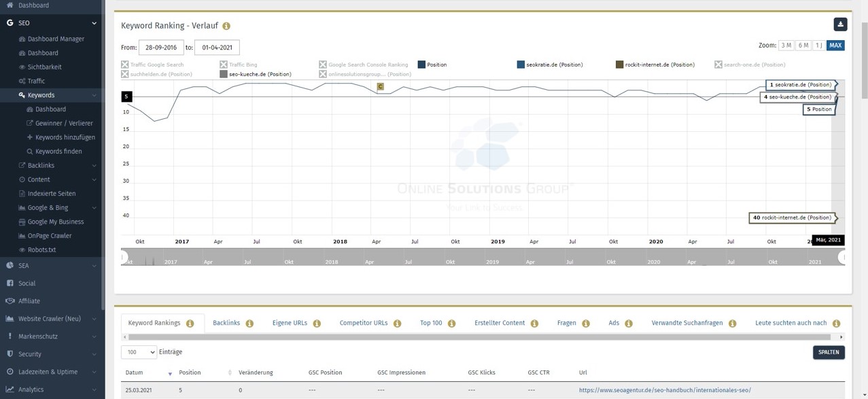Click the SPALTEN button
The height and width of the screenshot is (399, 868).
829,352
